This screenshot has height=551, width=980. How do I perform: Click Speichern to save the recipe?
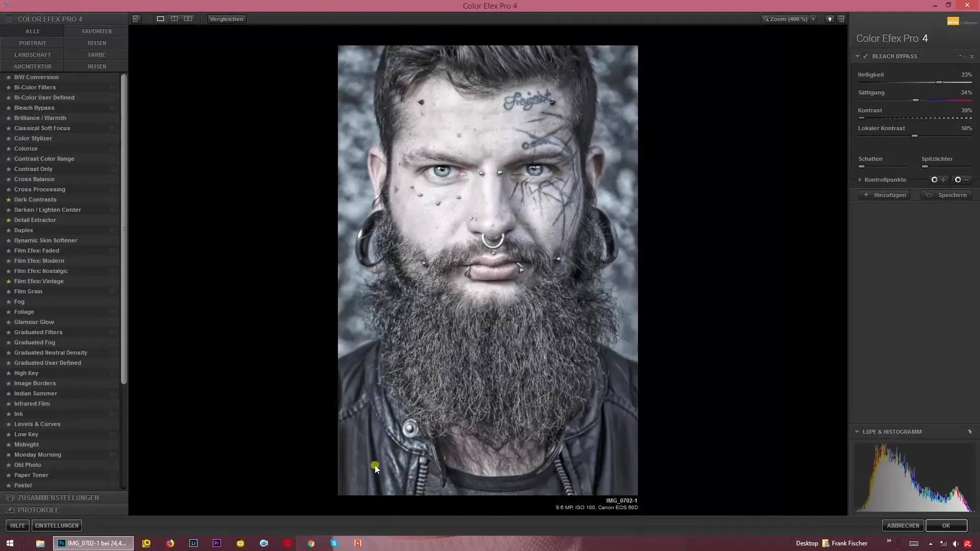point(947,195)
